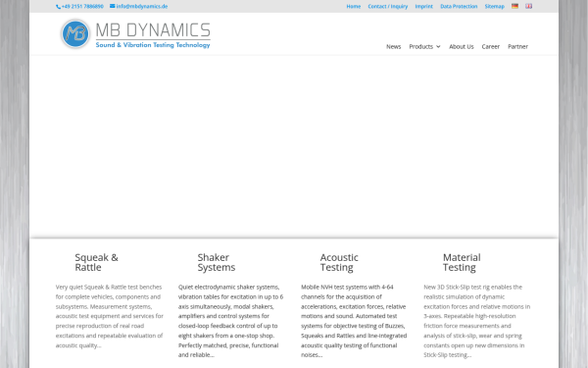Click the Shaker Systems heading

click(x=217, y=262)
